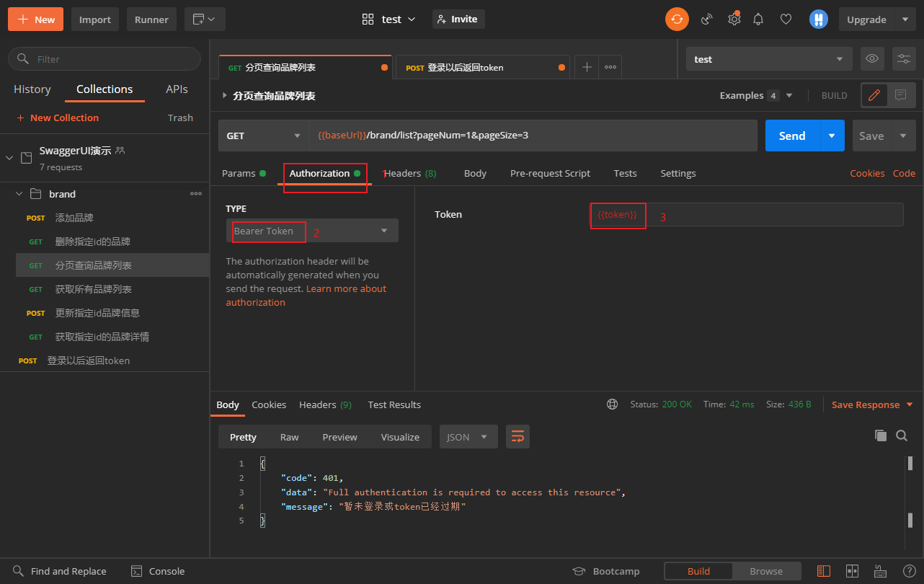Click the Import button

point(95,19)
